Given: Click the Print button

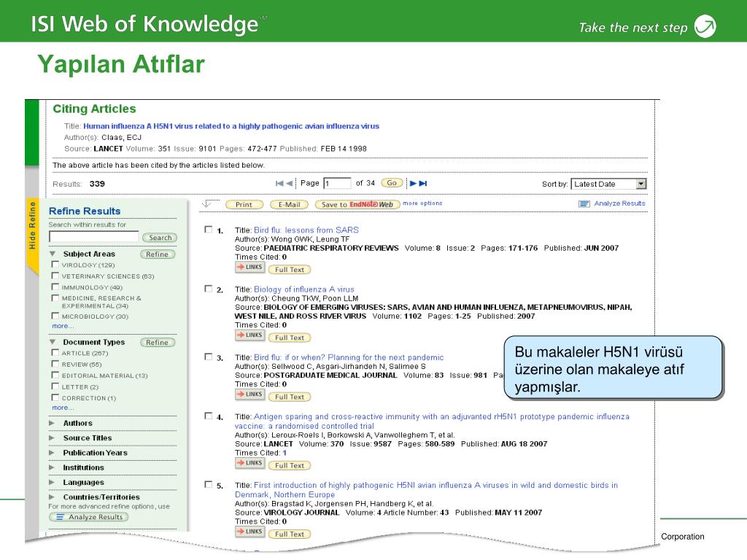Looking at the screenshot, I should pos(244,205).
